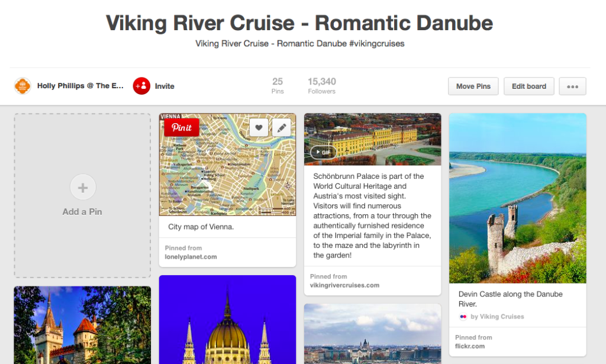Viewport: 606px width, 364px height.
Task: Click the red Invite plus-person icon
Action: pos(141,86)
